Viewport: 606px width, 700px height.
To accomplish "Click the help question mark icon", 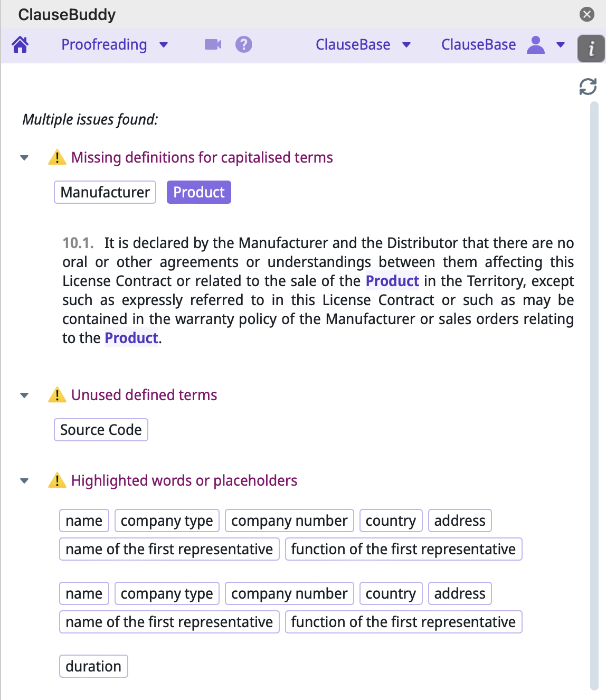I will [x=243, y=45].
